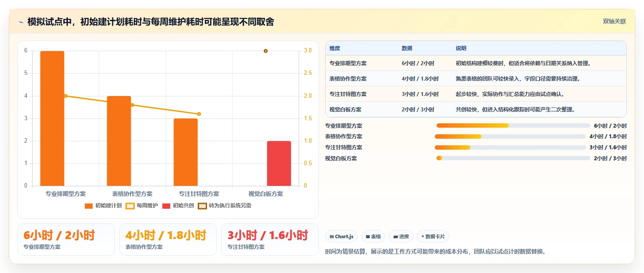This screenshot has height=273, width=644.
Task: Click the 维度 column header
Action: [335, 48]
